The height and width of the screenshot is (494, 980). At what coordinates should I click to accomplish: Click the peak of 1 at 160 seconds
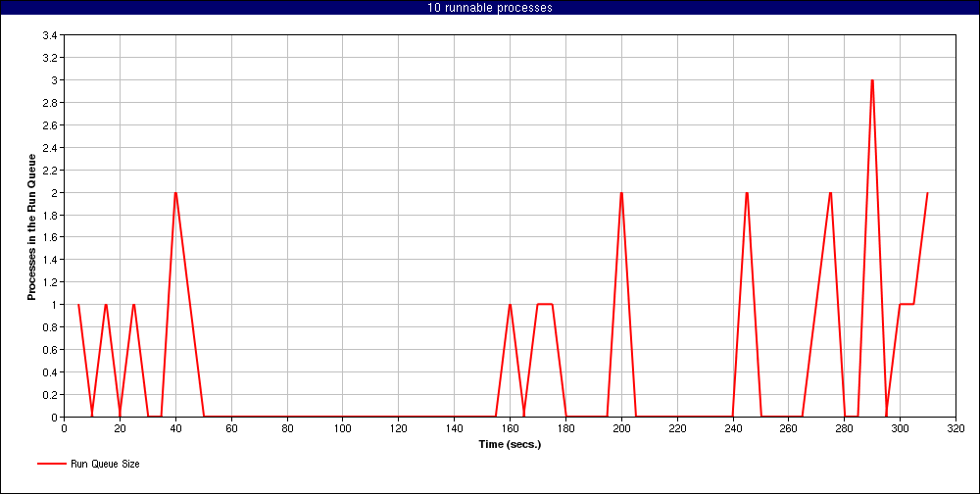coord(510,305)
